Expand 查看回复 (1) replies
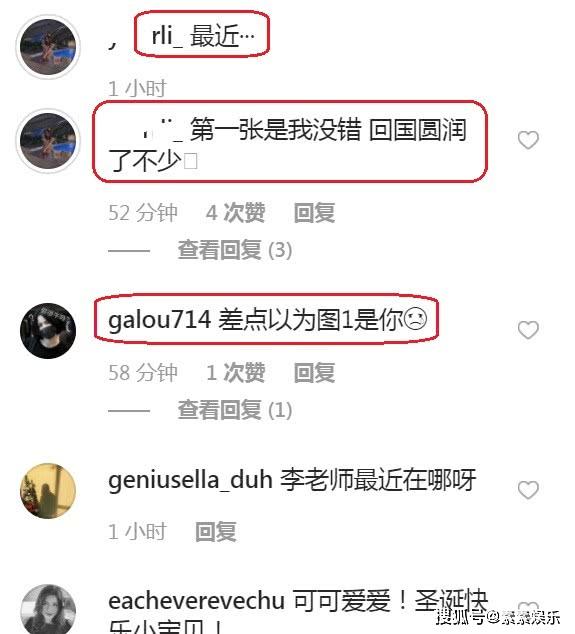575x634 pixels. [x=235, y=410]
